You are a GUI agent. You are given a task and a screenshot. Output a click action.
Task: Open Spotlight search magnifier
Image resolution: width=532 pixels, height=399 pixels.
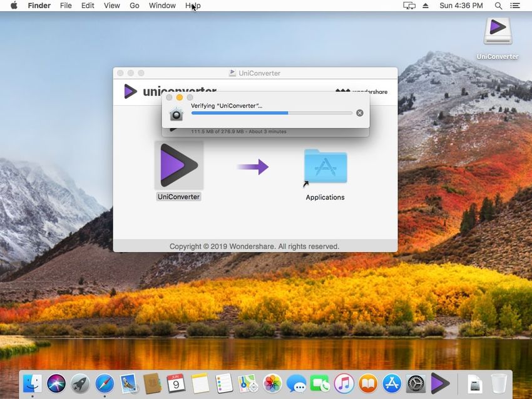pos(499,6)
